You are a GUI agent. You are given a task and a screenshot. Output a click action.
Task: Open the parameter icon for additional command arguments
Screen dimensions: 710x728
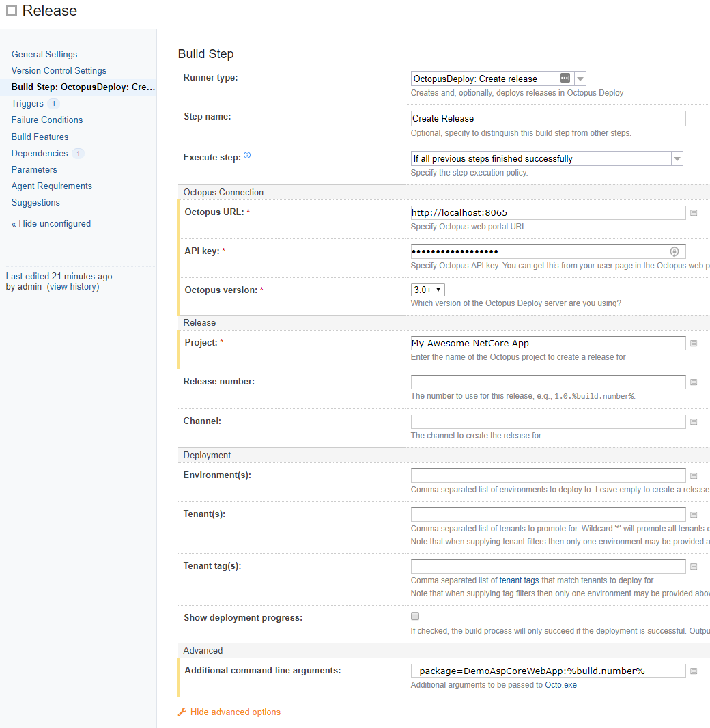[694, 671]
